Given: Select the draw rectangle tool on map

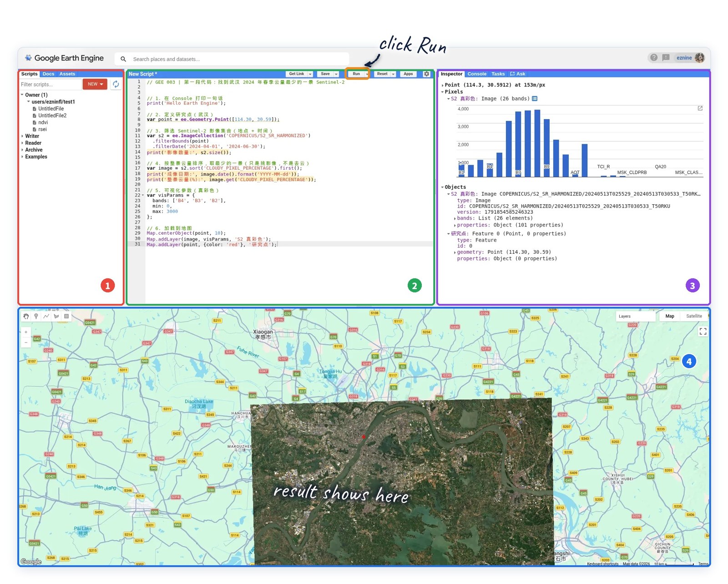Looking at the screenshot, I should (66, 316).
